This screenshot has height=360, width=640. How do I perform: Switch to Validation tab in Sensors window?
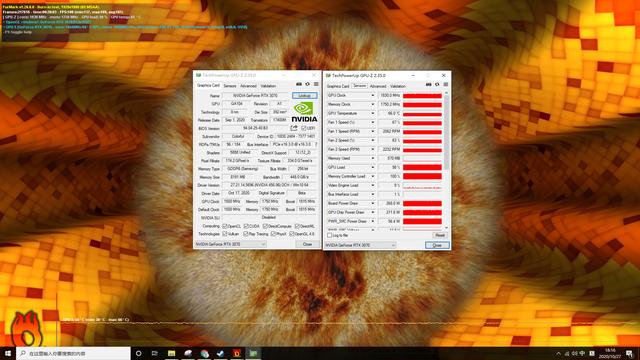pyautogui.click(x=398, y=86)
